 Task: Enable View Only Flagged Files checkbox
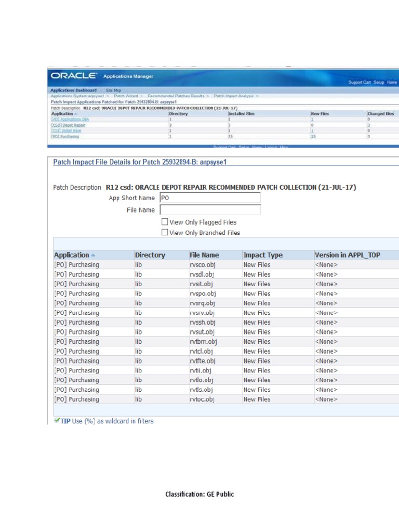[165, 222]
